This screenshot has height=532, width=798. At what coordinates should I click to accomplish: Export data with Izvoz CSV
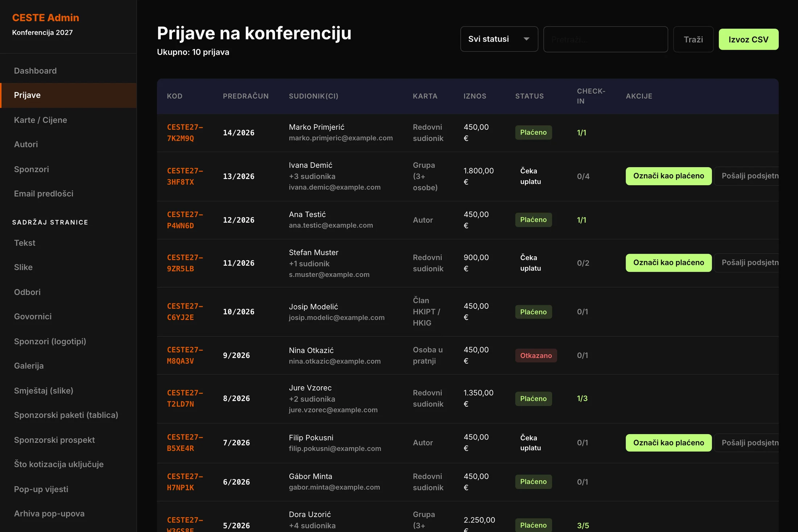click(748, 39)
